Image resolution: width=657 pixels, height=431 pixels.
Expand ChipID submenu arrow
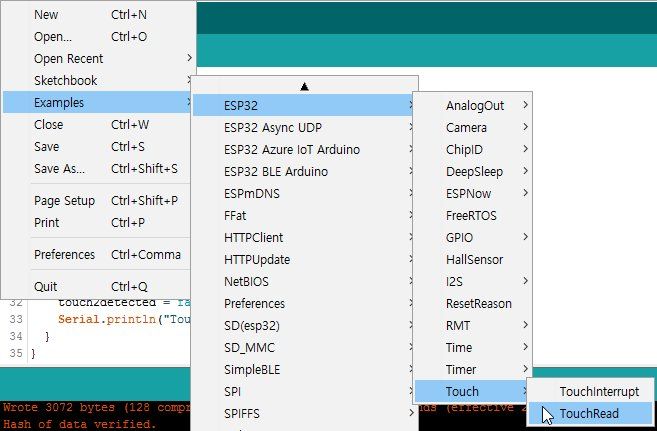(525, 149)
